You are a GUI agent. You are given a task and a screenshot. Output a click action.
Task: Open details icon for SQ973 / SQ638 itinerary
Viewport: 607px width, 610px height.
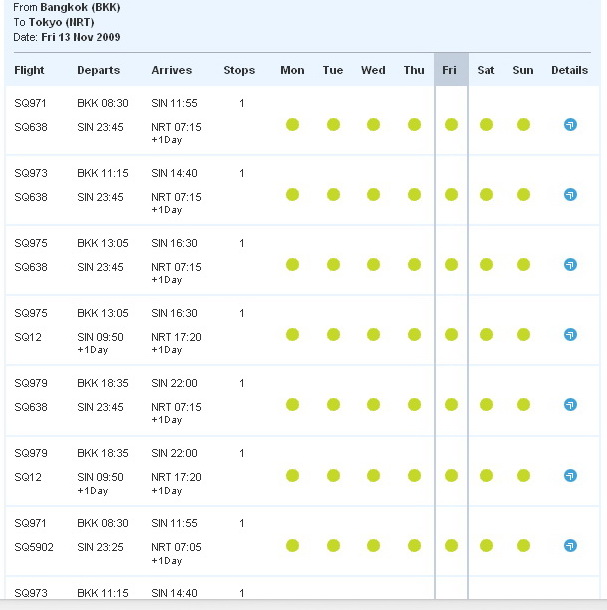coord(570,195)
